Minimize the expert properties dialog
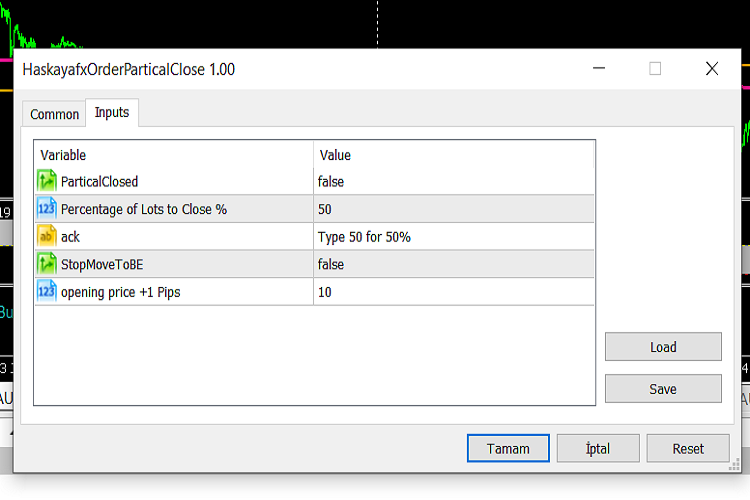The image size is (750, 500). [599, 68]
